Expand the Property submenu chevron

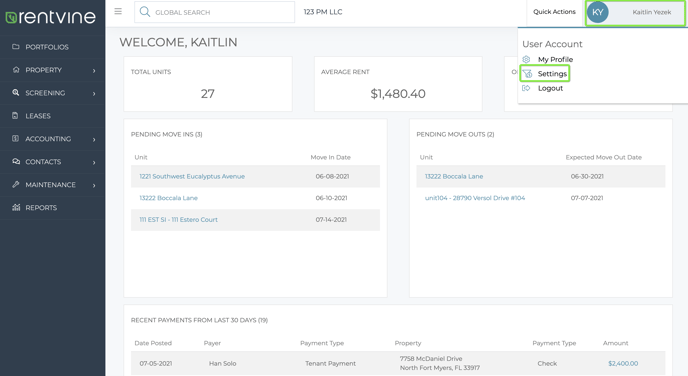94,70
